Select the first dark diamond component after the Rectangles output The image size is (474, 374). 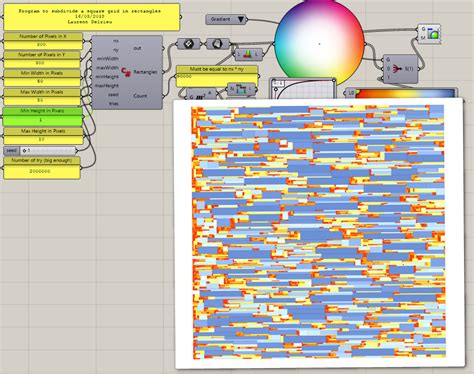189,44
